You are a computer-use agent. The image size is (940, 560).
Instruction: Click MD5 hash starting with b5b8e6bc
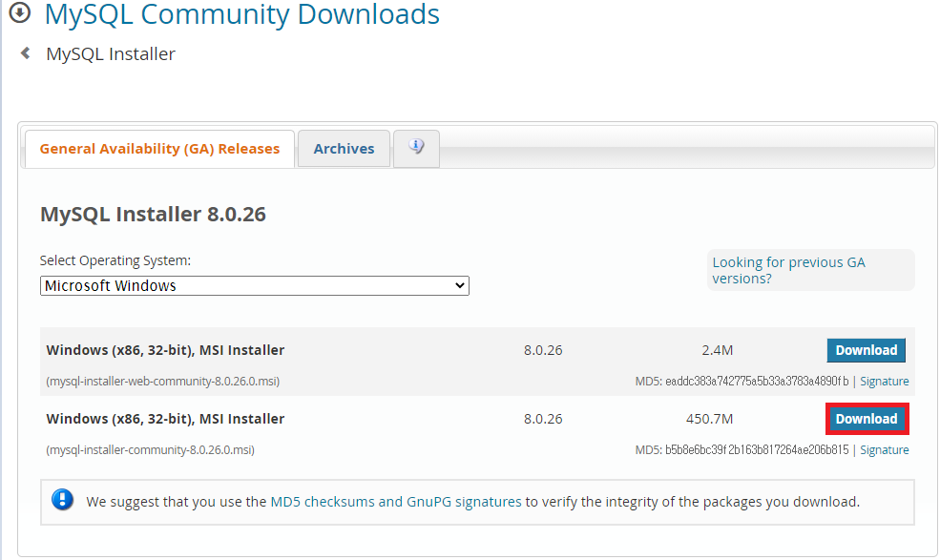pos(757,449)
